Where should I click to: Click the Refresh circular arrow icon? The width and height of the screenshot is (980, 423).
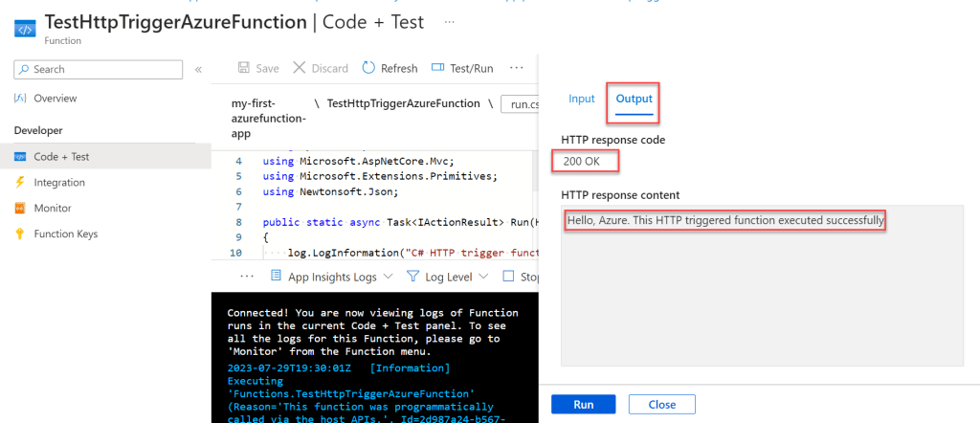point(368,68)
